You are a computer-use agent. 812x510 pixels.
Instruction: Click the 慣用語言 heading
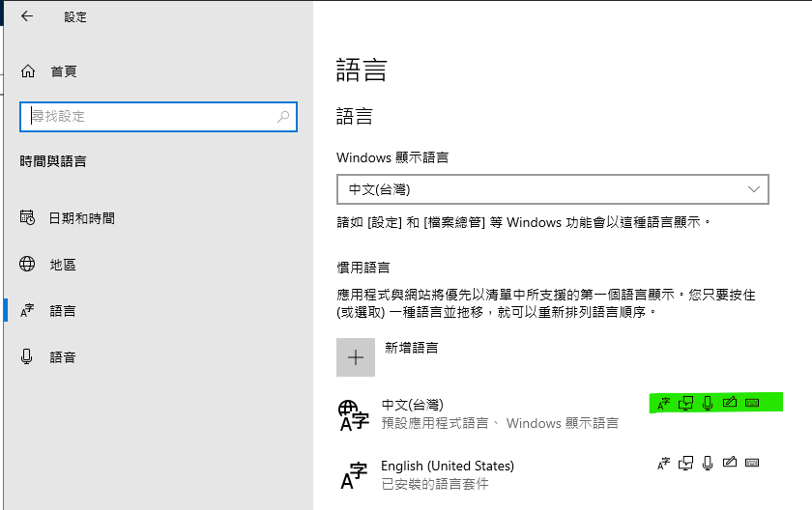pyautogui.click(x=363, y=268)
